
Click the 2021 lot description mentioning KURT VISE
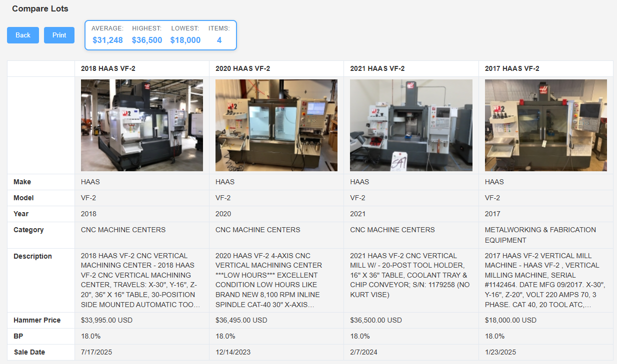coord(409,275)
